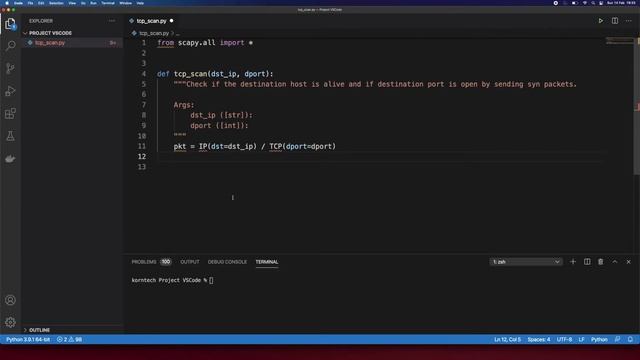Open Spotlight search in the macOS menu bar

tap(593, 3)
